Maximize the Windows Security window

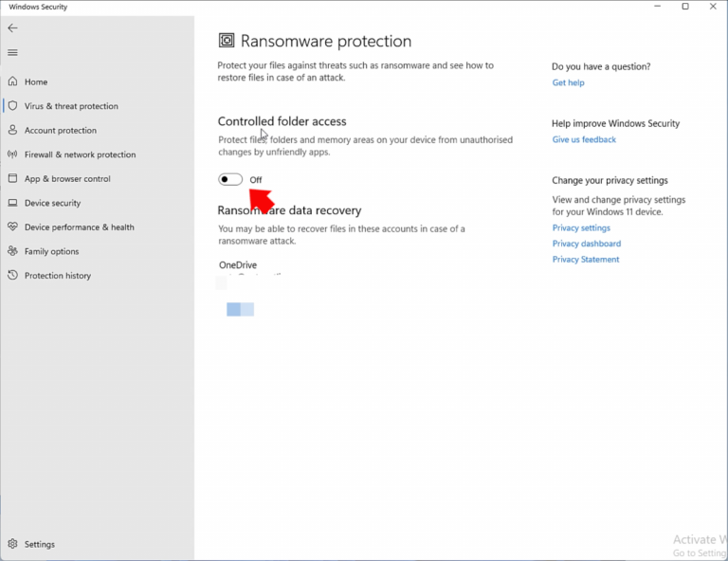(685, 7)
